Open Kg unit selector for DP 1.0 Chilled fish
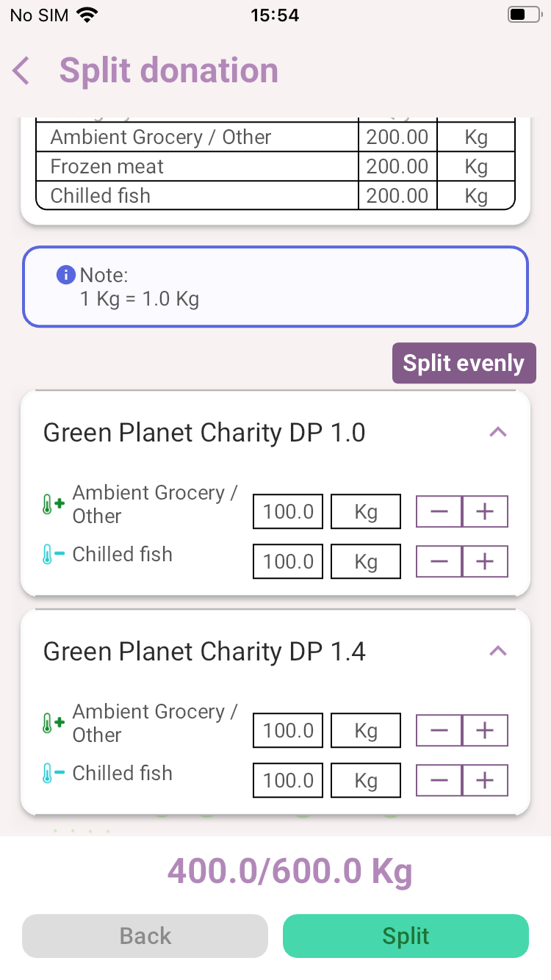 coord(366,562)
